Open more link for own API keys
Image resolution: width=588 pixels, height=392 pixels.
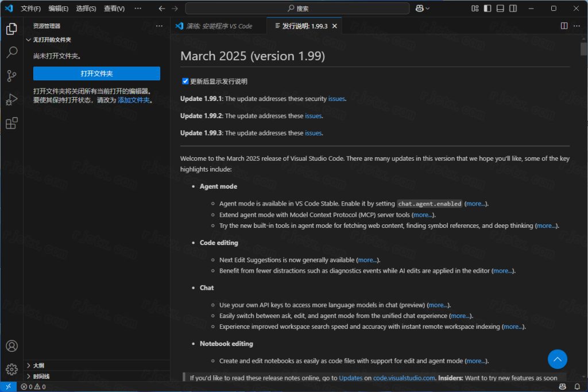(438, 305)
